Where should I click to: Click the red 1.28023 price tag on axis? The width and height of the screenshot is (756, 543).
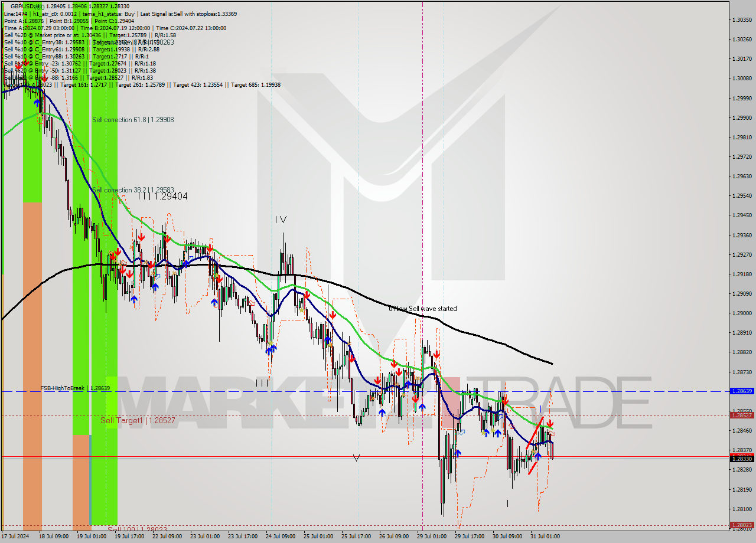tap(742, 525)
